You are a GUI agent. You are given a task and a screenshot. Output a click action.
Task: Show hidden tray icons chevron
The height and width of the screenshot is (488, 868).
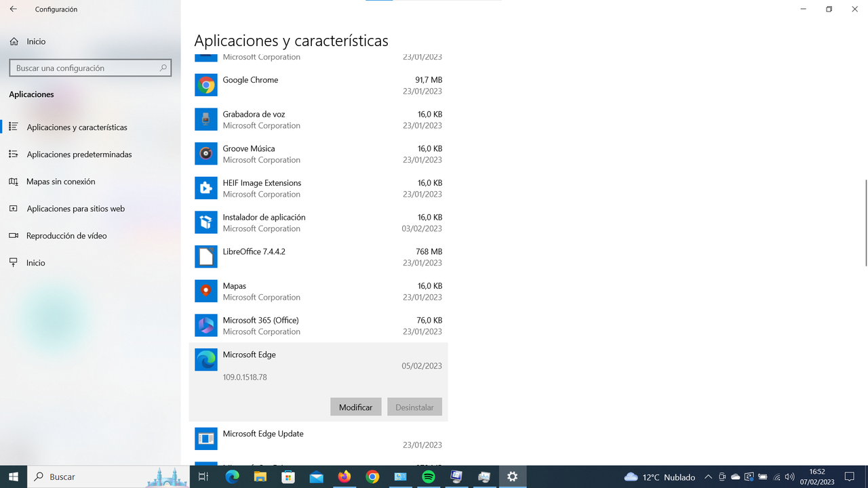click(x=708, y=476)
